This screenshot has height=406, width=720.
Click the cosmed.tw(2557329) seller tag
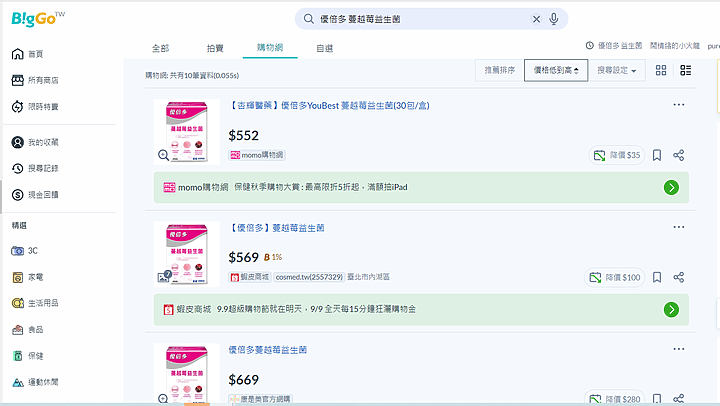[309, 277]
